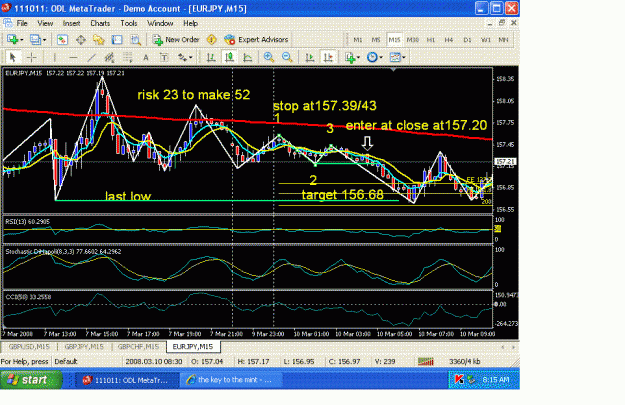This screenshot has height=405, width=625.
Task: Toggle the Market Watch window icon
Action: 62,39
